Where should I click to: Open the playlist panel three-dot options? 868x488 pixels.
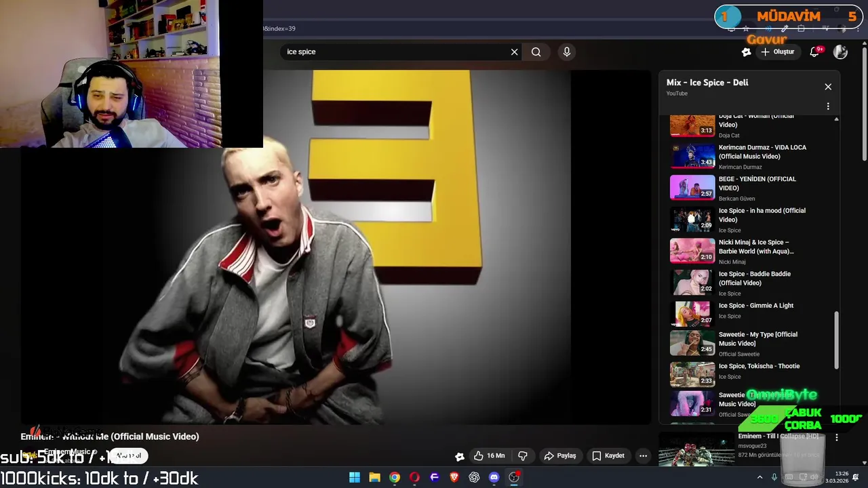coord(828,106)
